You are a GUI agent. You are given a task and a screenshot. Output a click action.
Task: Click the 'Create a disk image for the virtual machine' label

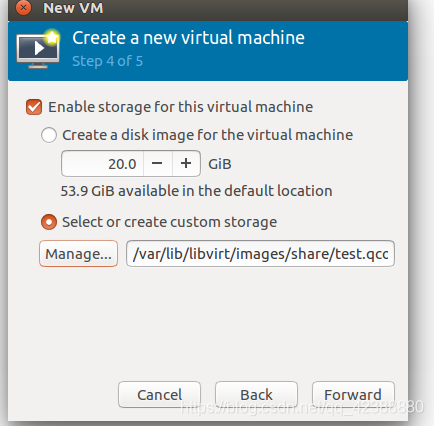(207, 135)
